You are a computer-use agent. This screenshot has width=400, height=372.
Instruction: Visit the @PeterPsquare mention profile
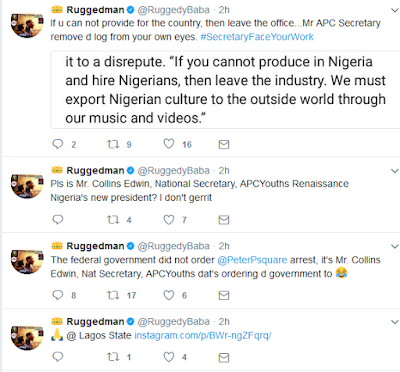tap(252, 260)
